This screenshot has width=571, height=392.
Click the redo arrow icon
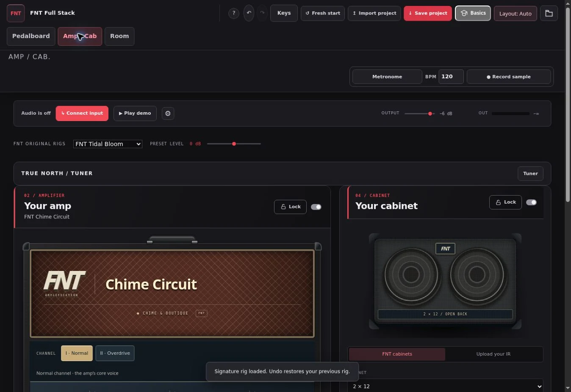point(262,13)
